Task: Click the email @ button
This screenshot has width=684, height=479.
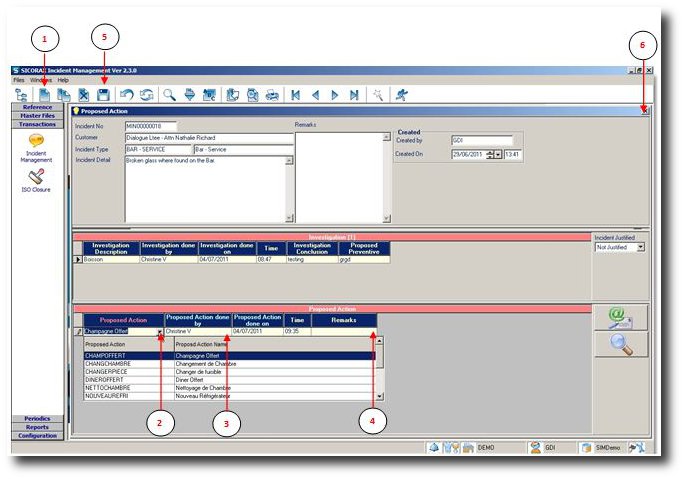Action: [x=621, y=317]
